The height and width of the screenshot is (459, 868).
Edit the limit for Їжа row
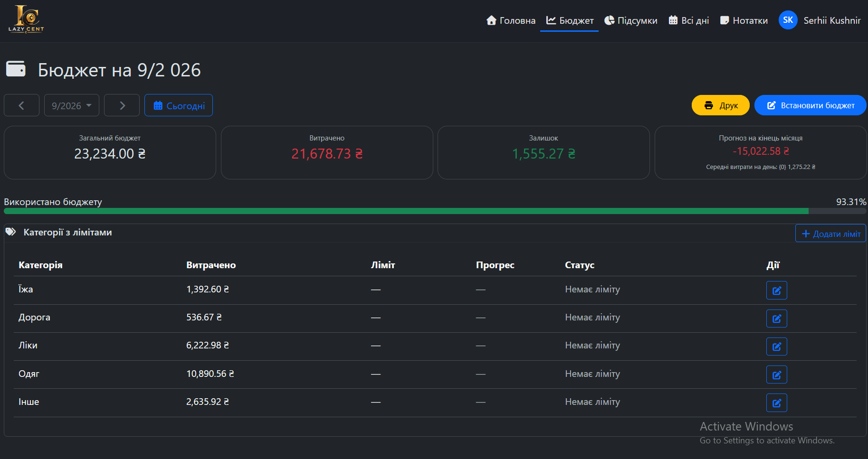(x=776, y=290)
